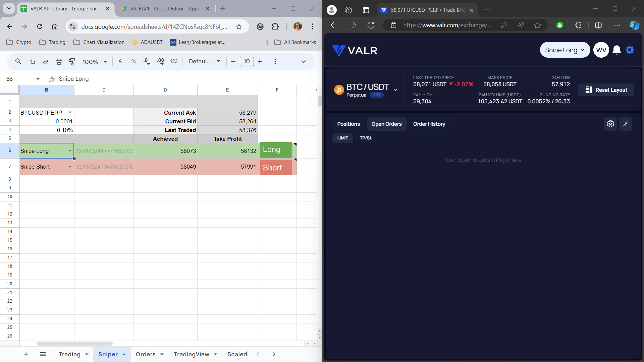Open a new tab in Chrome
644x362 pixels.
(x=222, y=9)
